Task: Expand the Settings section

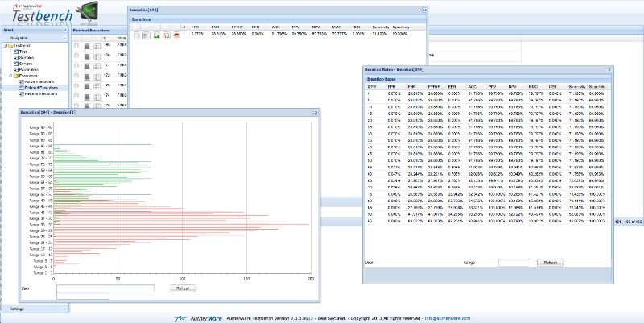Action: 64,309
